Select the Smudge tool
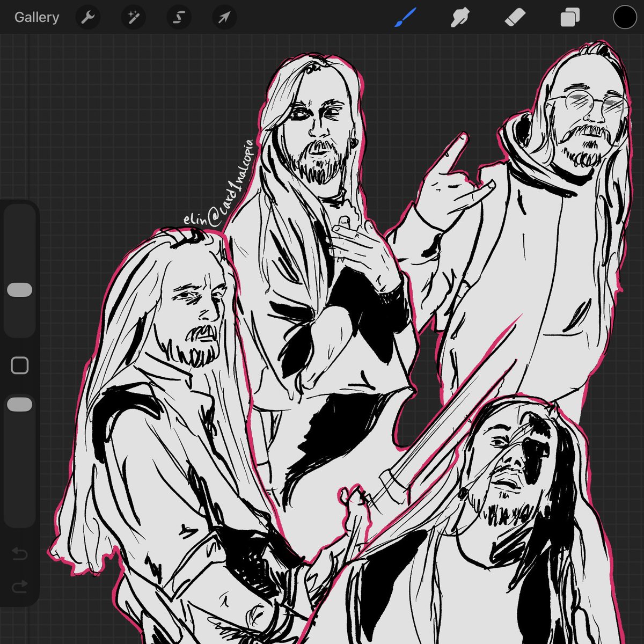The height and width of the screenshot is (644, 644). (460, 18)
